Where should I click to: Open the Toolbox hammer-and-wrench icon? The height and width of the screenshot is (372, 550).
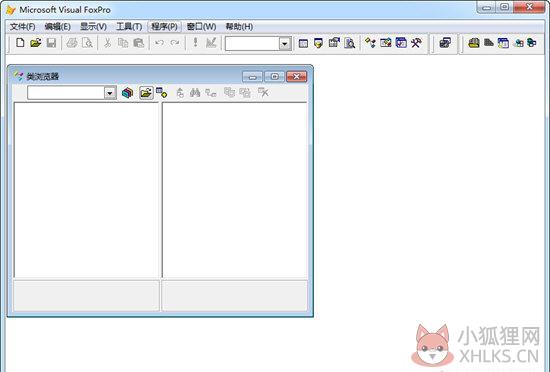pyautogui.click(x=416, y=43)
